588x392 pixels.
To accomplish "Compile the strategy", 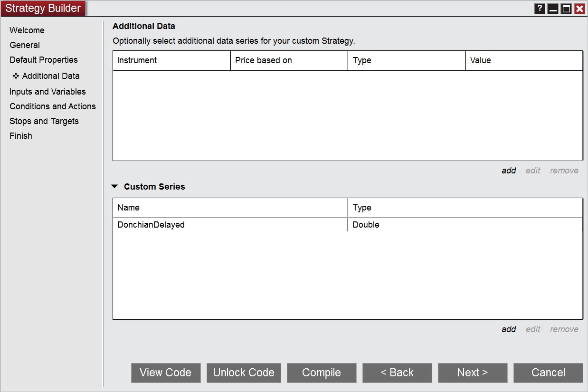I will click(322, 373).
